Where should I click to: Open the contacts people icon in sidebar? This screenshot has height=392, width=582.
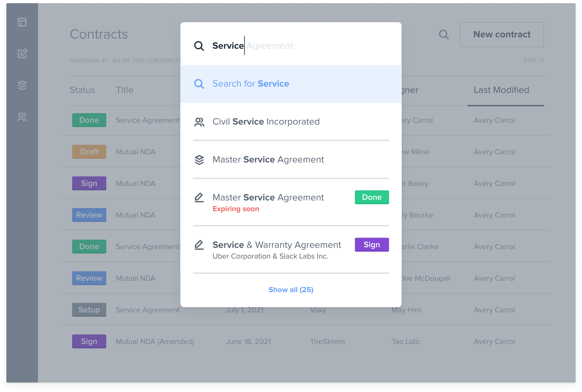(x=22, y=117)
